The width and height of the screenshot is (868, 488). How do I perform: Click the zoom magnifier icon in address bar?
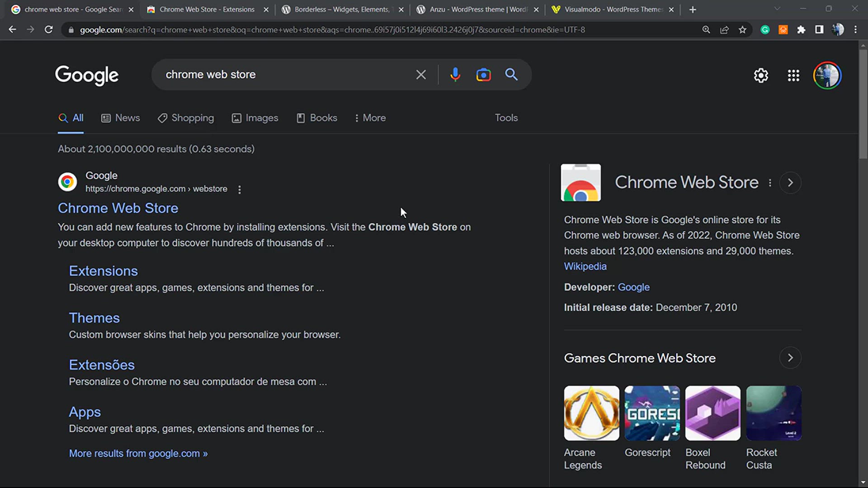click(x=706, y=30)
